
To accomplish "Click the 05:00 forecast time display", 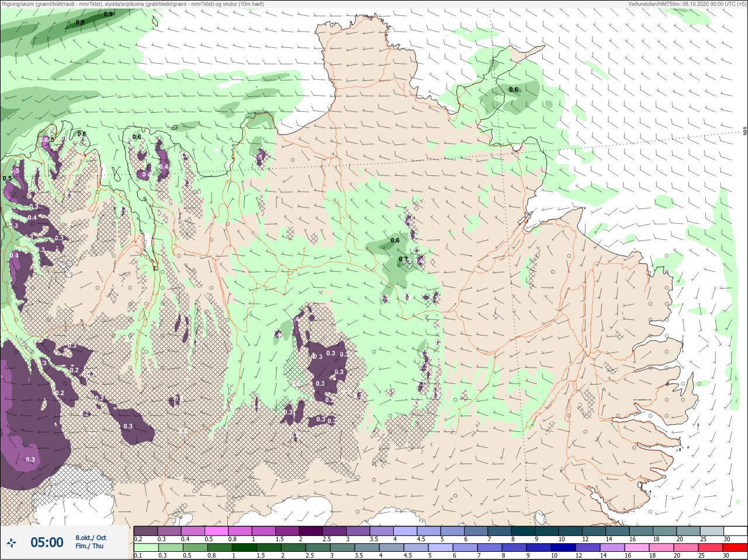I will pos(47,543).
